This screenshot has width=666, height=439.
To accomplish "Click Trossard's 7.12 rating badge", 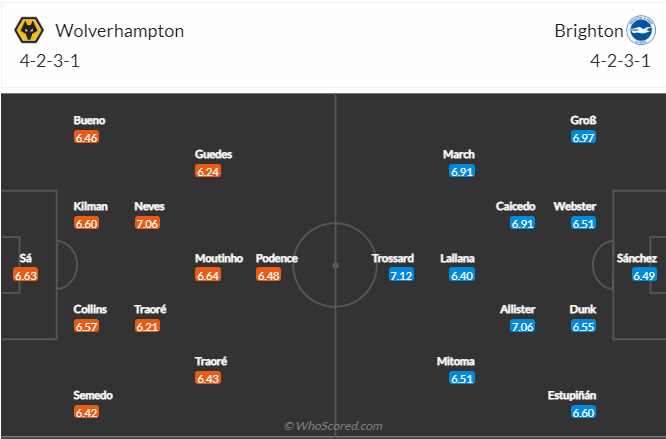I will pos(401,276).
